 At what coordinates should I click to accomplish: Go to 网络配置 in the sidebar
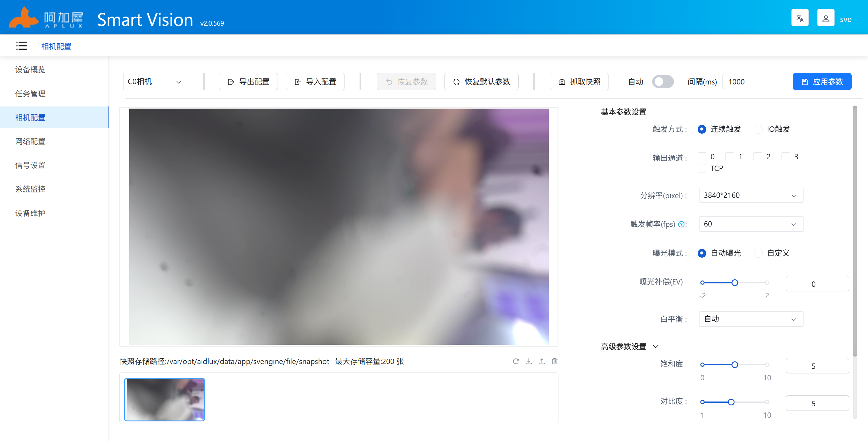point(30,141)
